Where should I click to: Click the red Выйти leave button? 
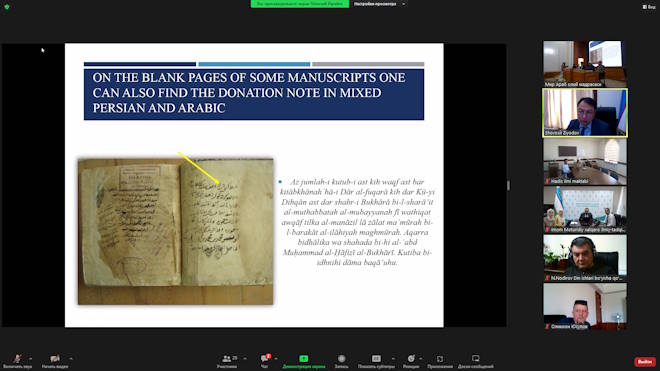pyautogui.click(x=645, y=362)
